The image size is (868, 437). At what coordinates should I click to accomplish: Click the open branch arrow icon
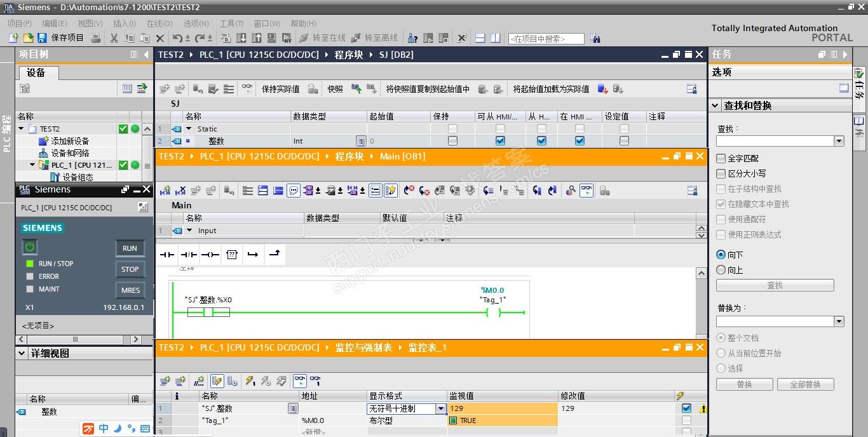coord(253,255)
